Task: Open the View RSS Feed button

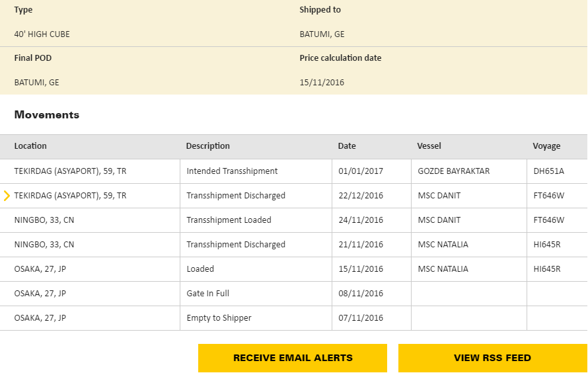Action: (x=492, y=358)
